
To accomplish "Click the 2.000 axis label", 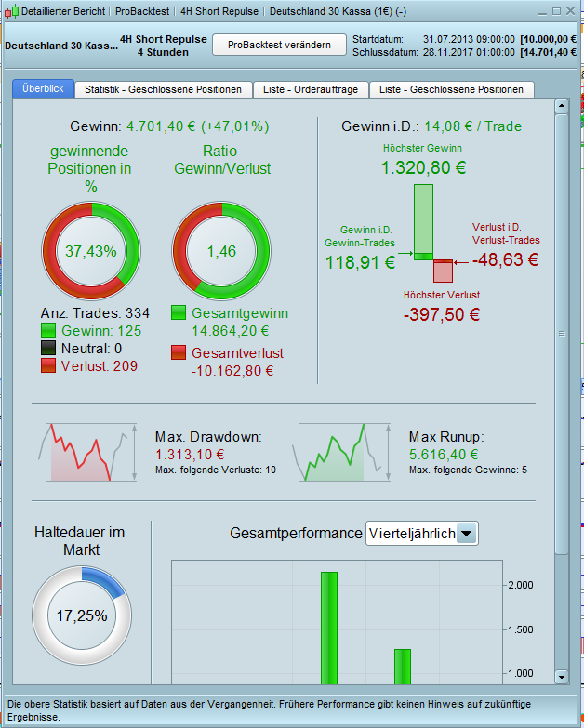I will coord(521,585).
